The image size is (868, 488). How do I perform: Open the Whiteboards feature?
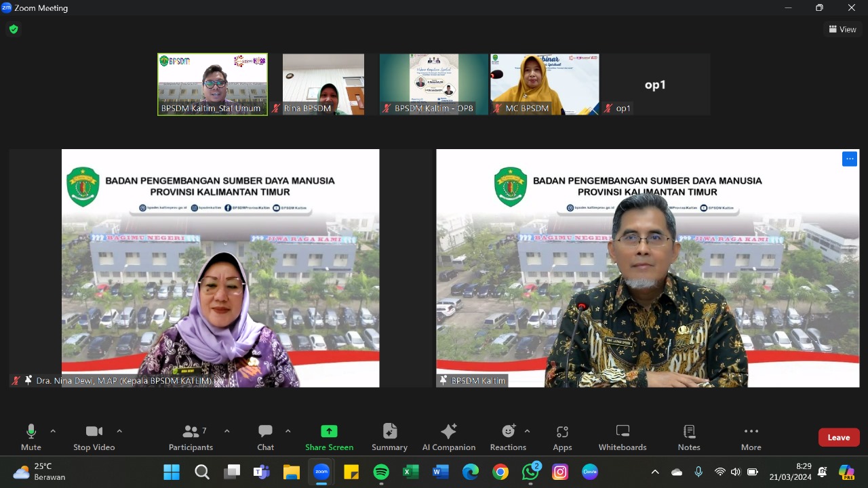[623, 437]
